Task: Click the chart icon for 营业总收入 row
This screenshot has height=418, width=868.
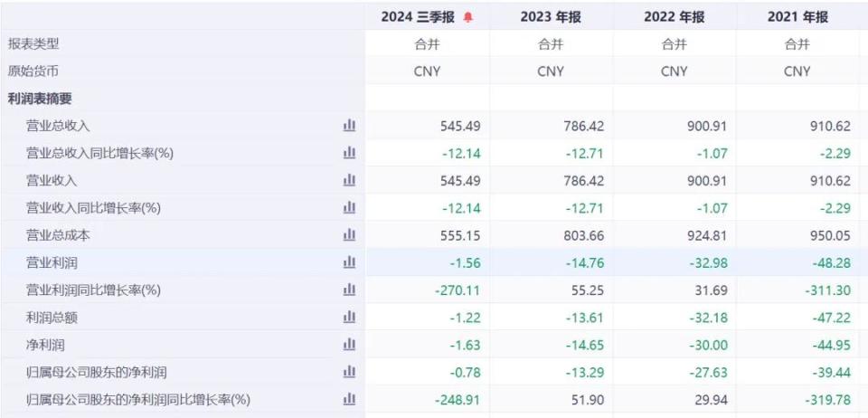Action: (x=349, y=126)
